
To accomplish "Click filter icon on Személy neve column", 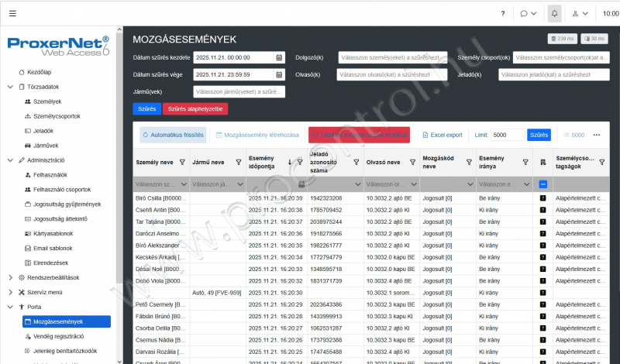I will (x=182, y=163).
